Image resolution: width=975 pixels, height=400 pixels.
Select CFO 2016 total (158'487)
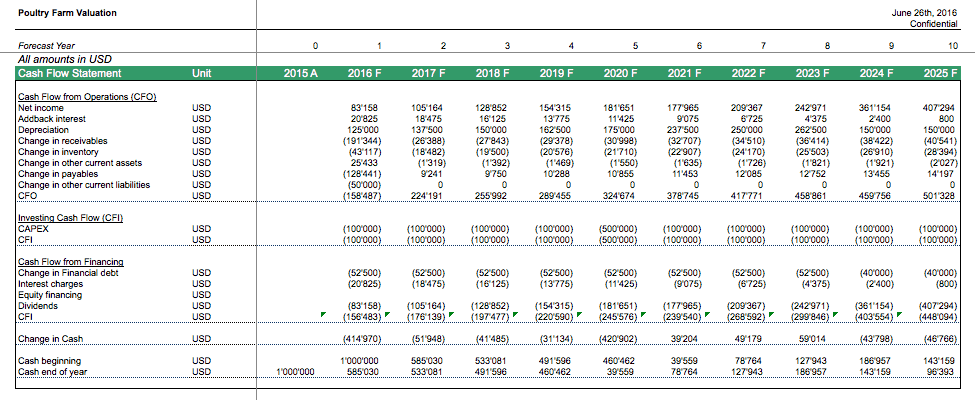click(x=363, y=196)
